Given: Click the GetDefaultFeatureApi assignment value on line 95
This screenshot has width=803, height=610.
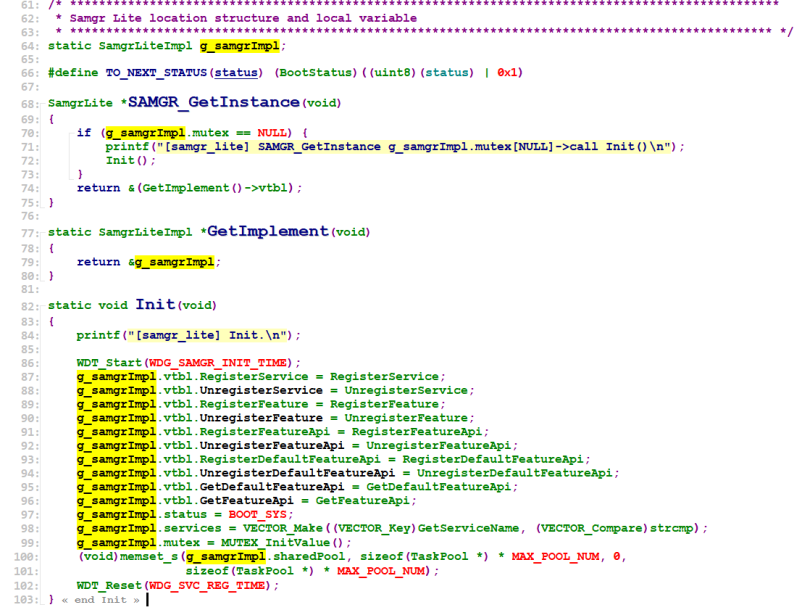Looking at the screenshot, I should pyautogui.click(x=433, y=486).
